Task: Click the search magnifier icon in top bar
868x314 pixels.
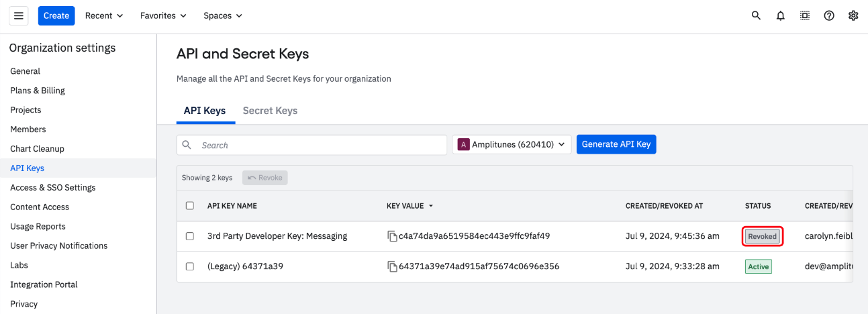Action: [x=756, y=15]
